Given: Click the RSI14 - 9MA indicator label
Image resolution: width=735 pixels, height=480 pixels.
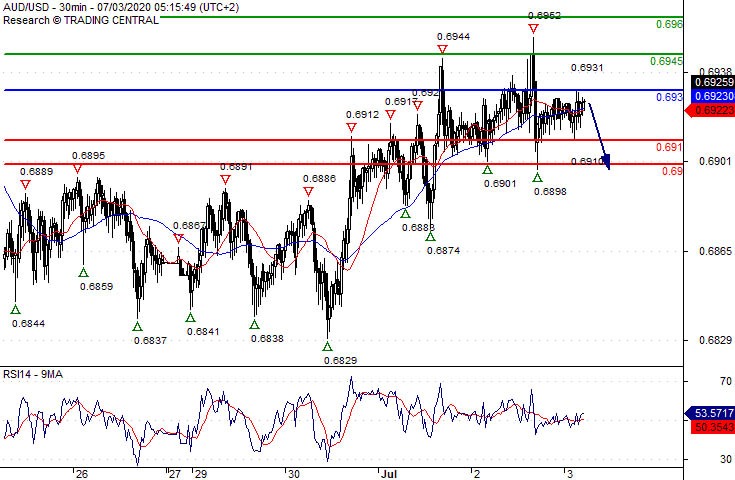Looking at the screenshot, I should point(33,374).
